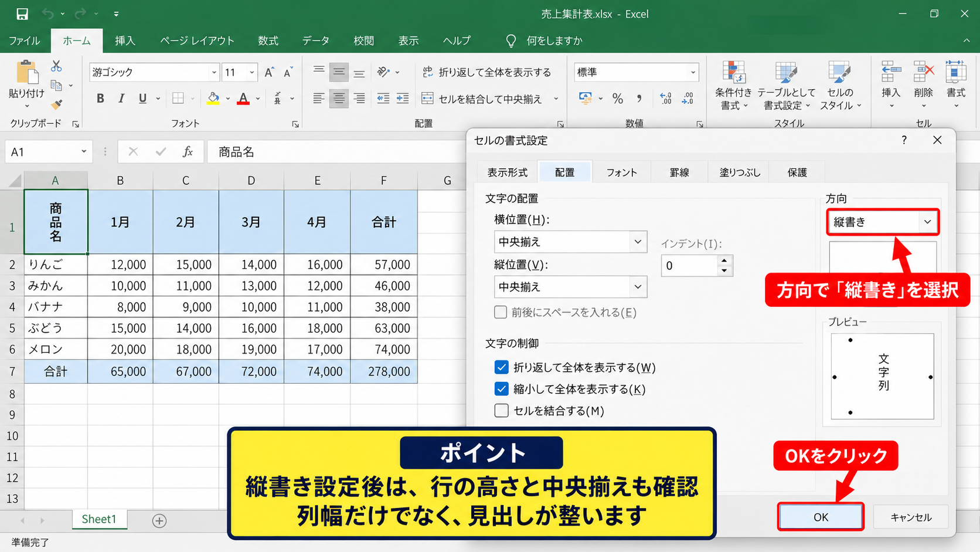
Task: Click the OK button
Action: [x=821, y=517]
